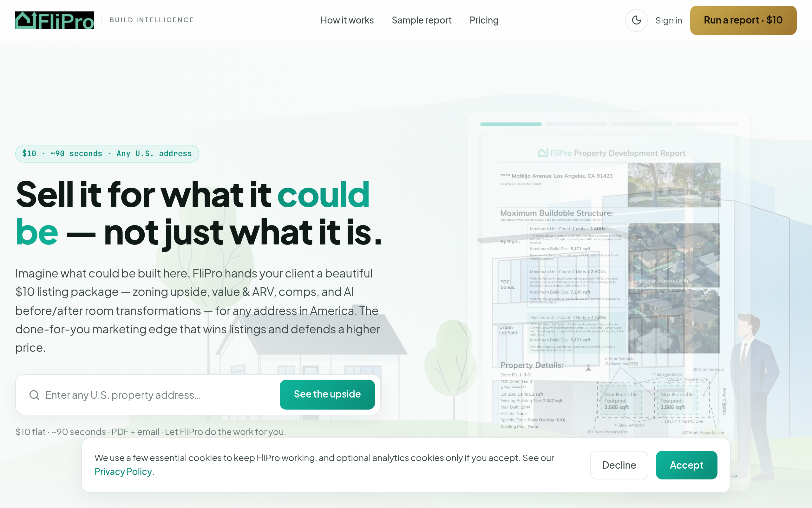Open How it works page
This screenshot has width=812, height=508.
pos(347,20)
